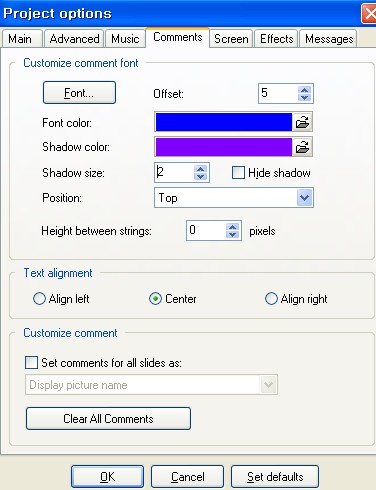
Task: Enable the Hide shadow checkbox
Action: (x=238, y=173)
